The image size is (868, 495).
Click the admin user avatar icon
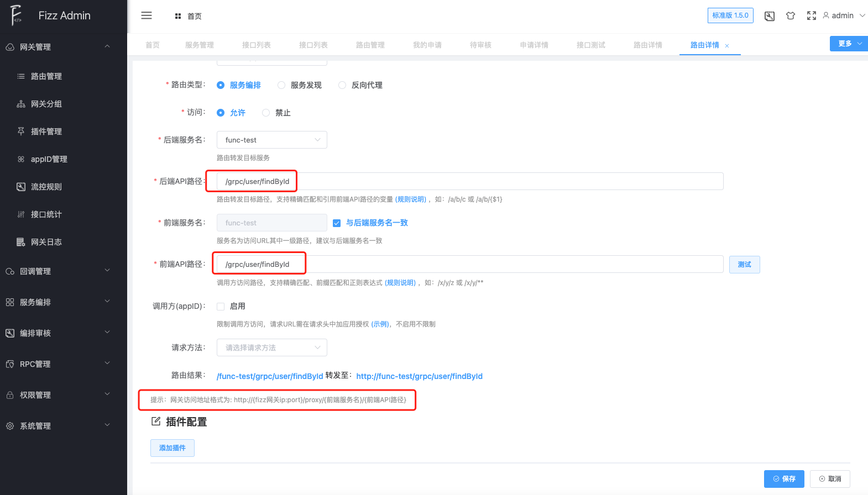[x=826, y=15]
